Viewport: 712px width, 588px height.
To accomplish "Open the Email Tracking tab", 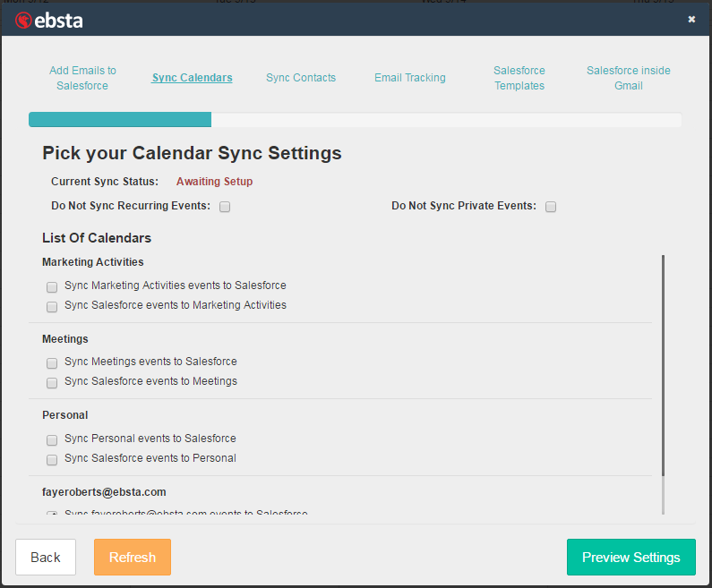I will coord(409,78).
